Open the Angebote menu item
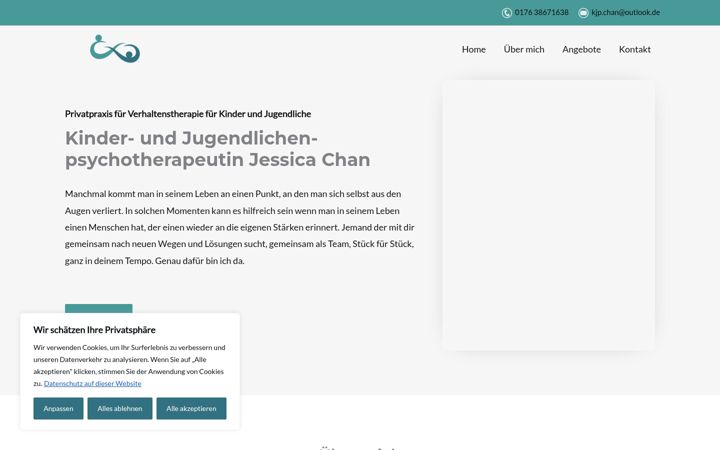Viewport: 720px width, 450px height. point(581,49)
